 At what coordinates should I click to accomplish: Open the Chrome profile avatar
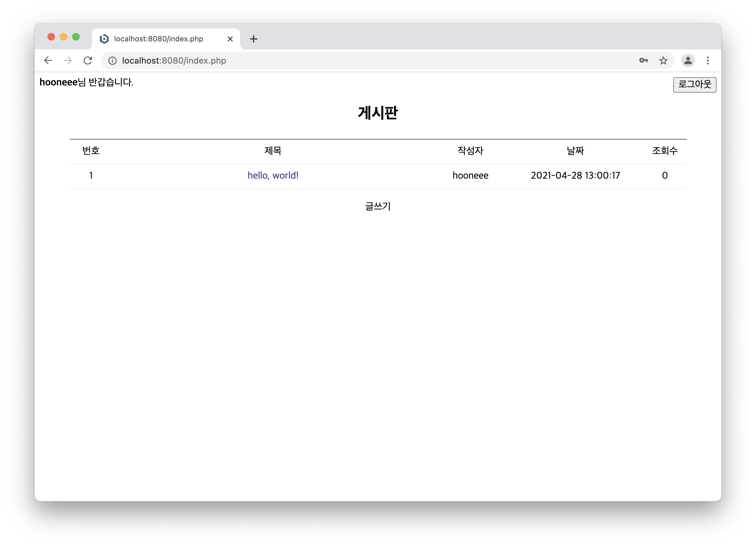point(688,61)
